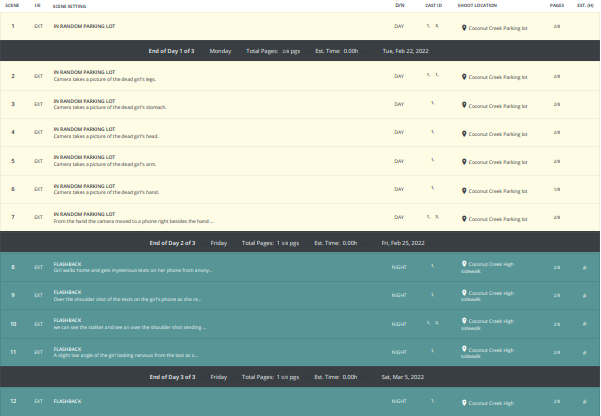Click the I/E column header
Viewport: 601px width, 416px height.
point(38,5)
